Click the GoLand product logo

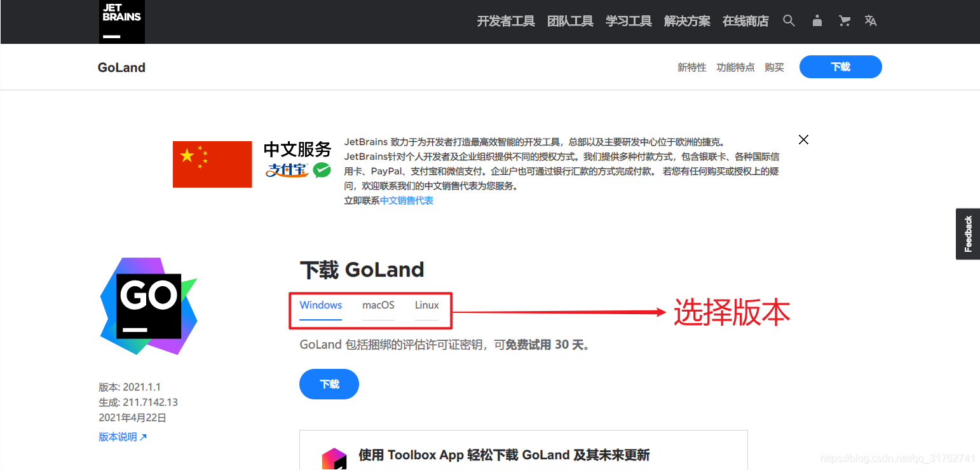149,306
